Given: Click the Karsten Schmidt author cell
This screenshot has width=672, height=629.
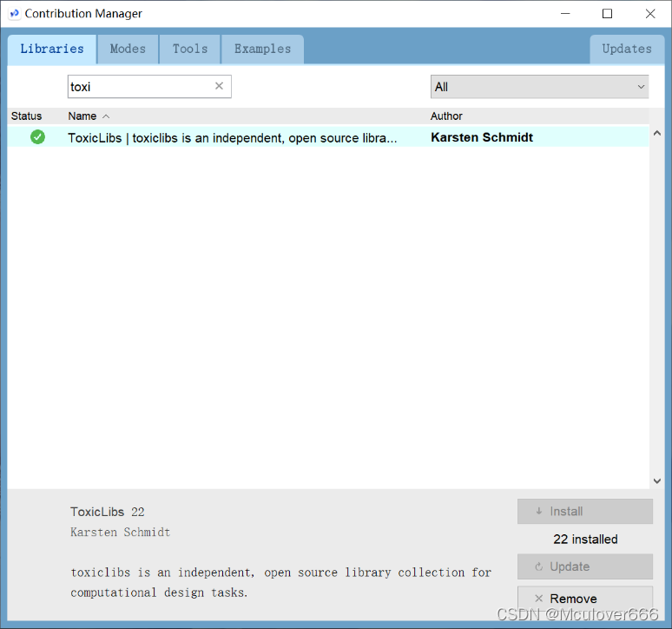Looking at the screenshot, I should pos(482,137).
